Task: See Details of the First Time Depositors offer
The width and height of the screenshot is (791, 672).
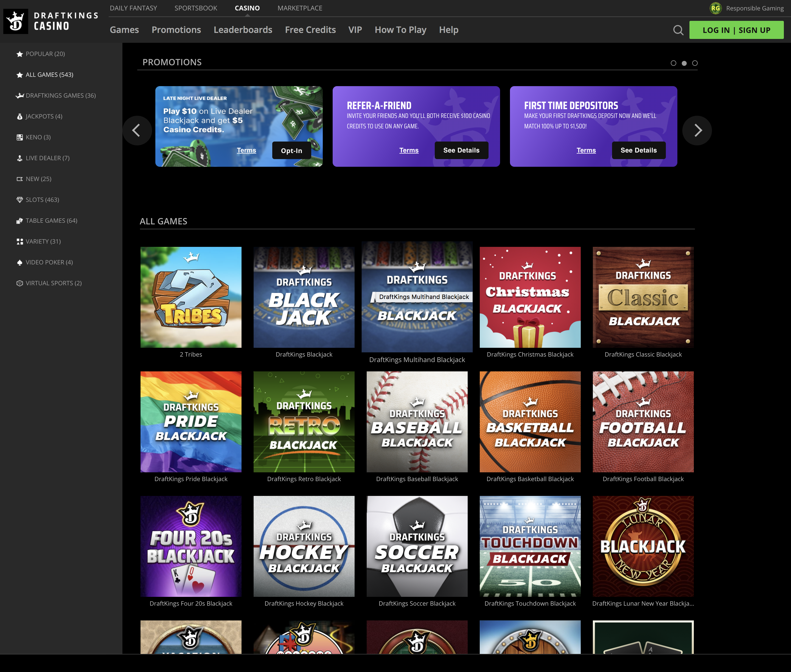Action: coord(639,150)
